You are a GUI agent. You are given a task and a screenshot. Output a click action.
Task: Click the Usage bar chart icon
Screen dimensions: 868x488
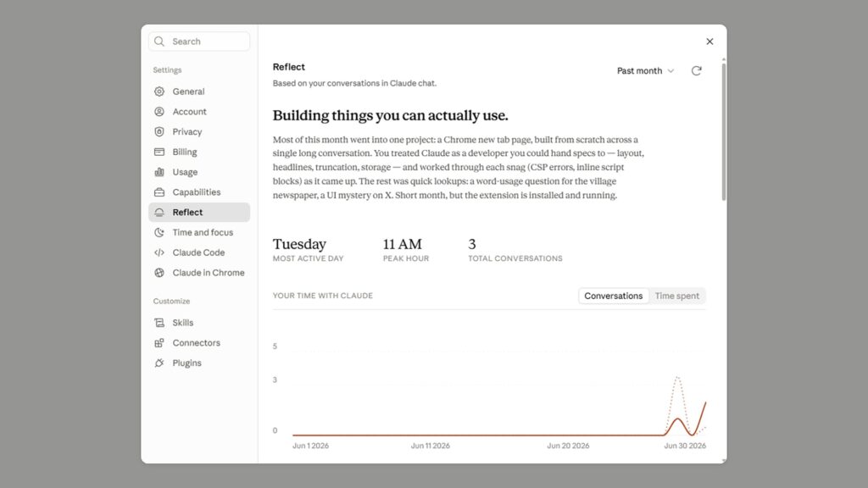[159, 172]
